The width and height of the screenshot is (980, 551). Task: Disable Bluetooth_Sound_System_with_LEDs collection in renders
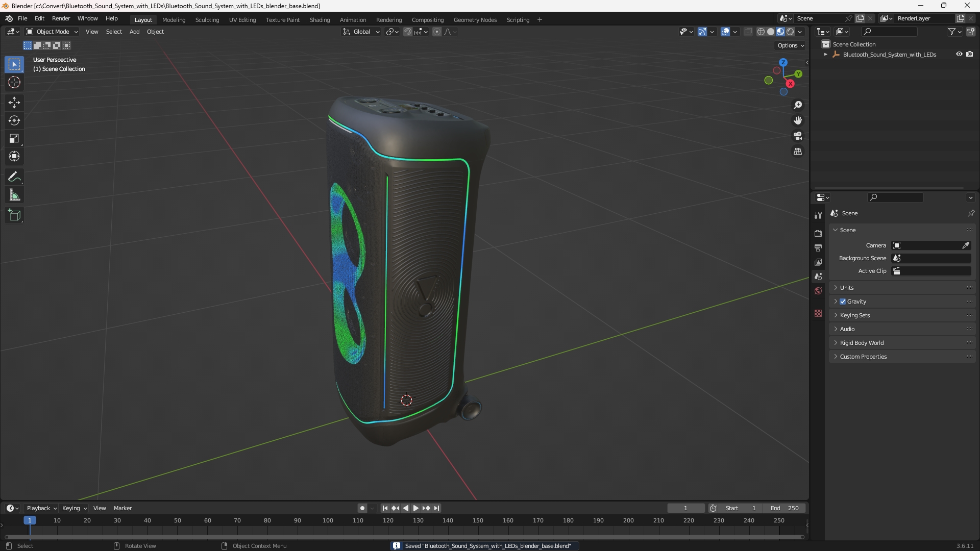(x=970, y=54)
